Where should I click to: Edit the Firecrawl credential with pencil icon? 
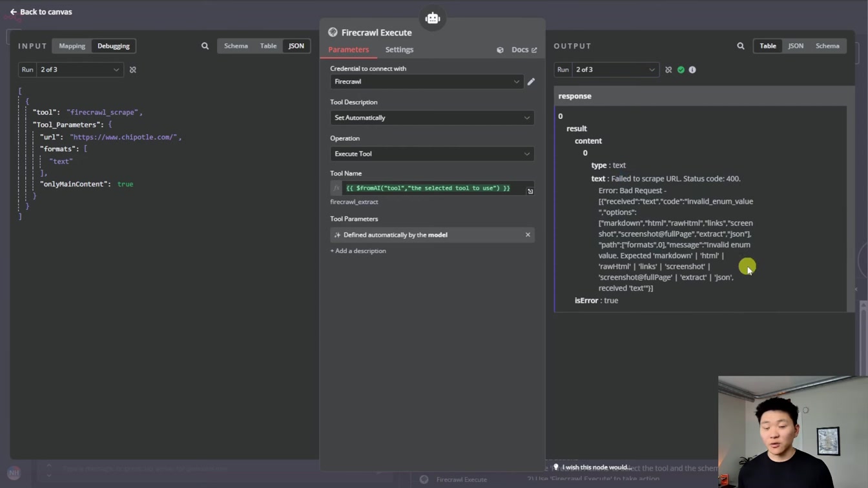coord(531,81)
